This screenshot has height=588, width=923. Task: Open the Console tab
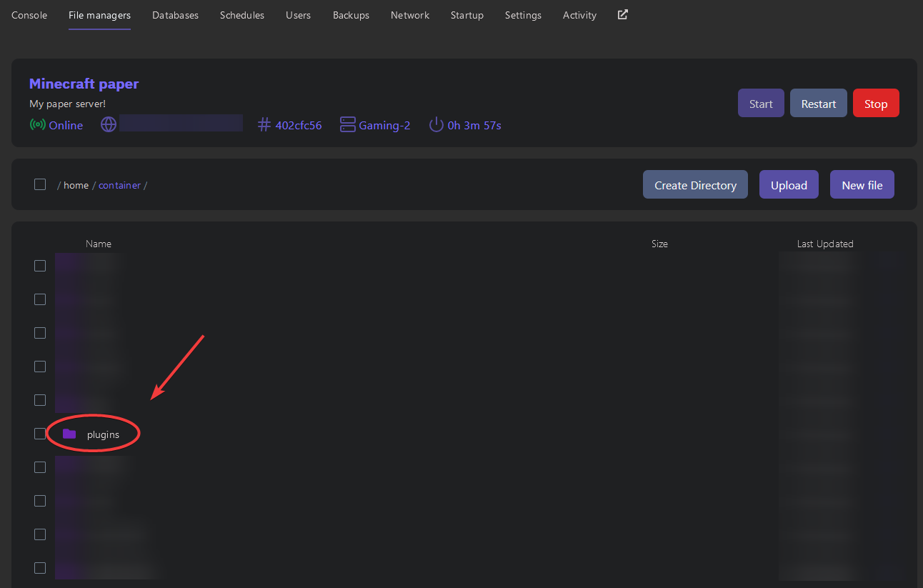point(29,15)
